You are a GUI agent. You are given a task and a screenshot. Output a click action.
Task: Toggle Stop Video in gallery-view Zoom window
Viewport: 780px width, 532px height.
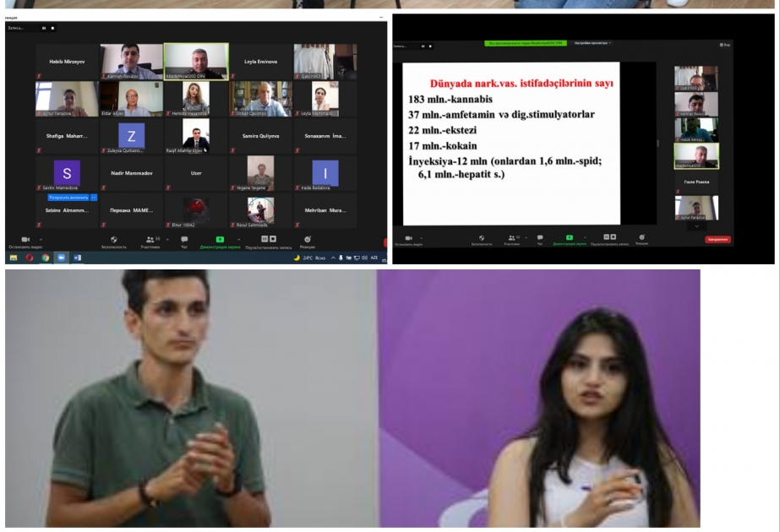(25, 242)
